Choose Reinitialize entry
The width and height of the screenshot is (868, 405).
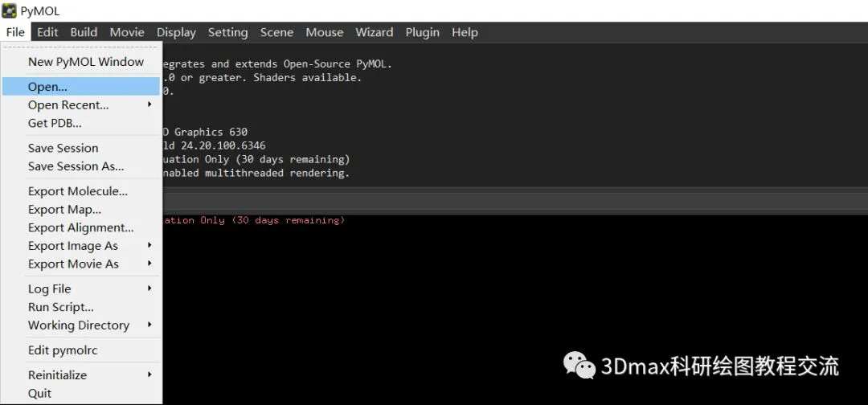pyautogui.click(x=81, y=375)
